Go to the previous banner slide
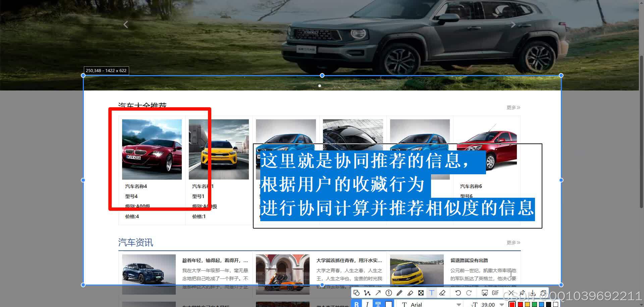This screenshot has height=307, width=644. [126, 24]
